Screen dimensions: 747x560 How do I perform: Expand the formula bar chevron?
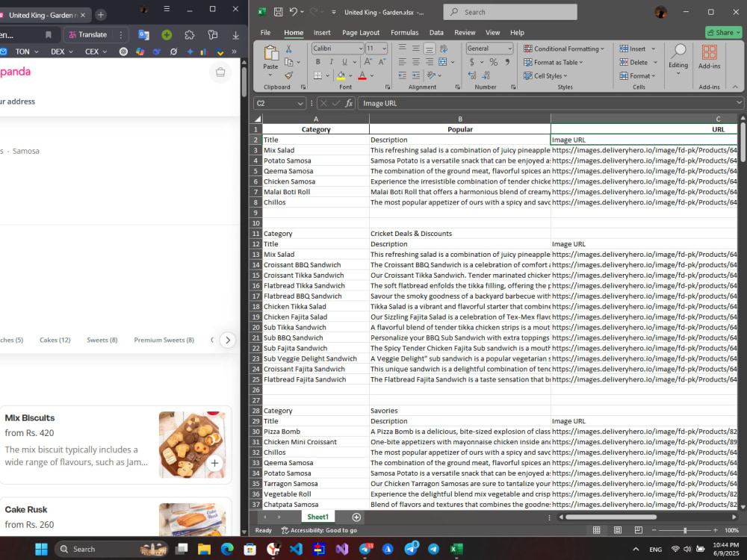point(739,102)
